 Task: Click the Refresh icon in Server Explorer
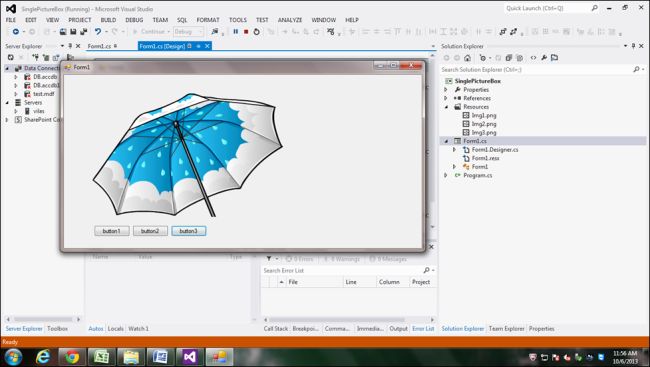point(11,57)
